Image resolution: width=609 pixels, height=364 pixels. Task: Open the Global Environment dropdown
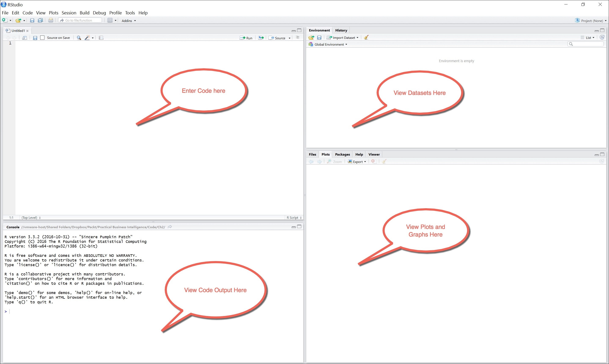click(328, 44)
